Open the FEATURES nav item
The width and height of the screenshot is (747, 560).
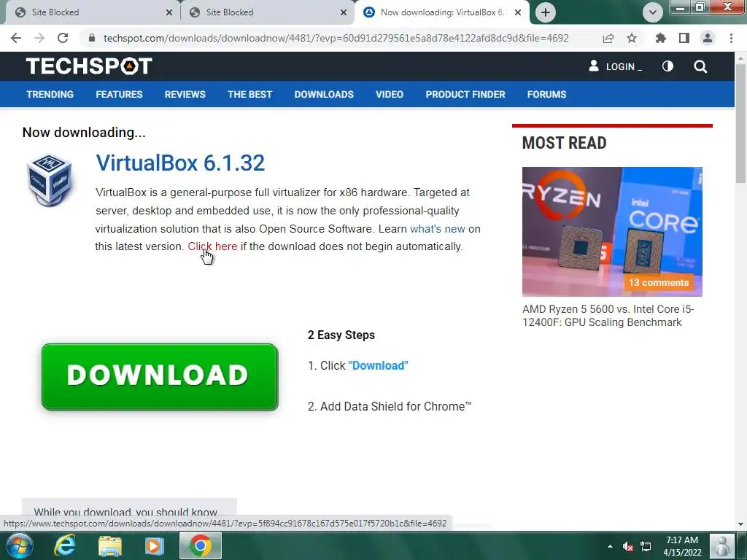pos(119,94)
